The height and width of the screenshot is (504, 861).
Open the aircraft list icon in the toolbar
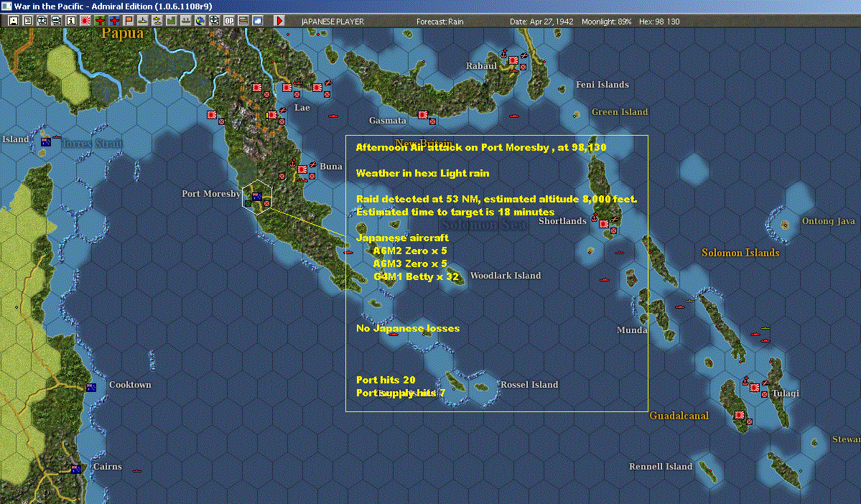coord(42,21)
